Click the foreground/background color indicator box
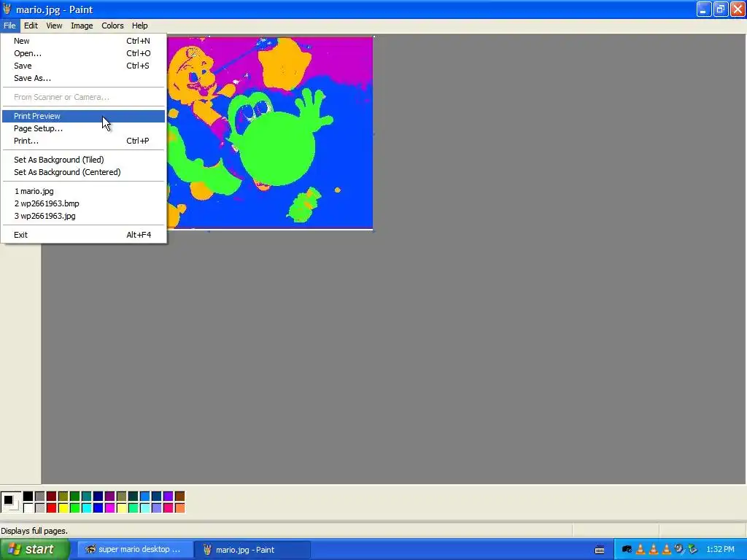 (11, 502)
